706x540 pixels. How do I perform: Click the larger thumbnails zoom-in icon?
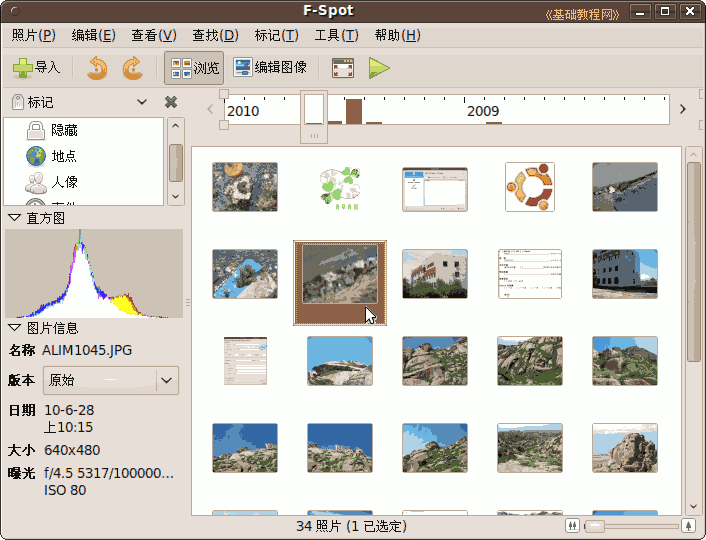click(688, 526)
